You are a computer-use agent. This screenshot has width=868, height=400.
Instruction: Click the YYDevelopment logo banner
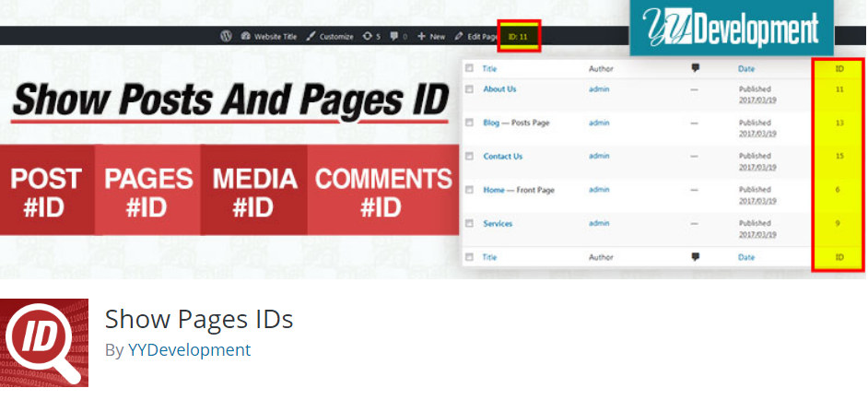[x=732, y=27]
